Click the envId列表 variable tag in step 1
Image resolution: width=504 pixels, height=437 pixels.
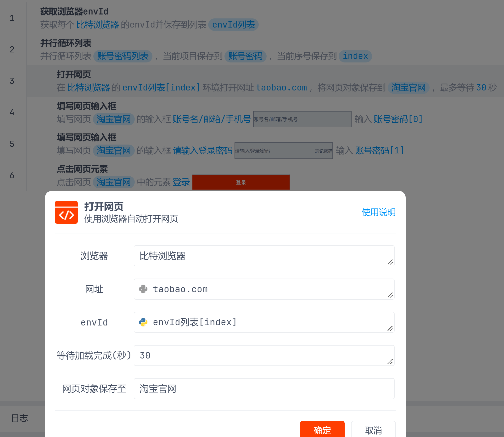point(233,25)
